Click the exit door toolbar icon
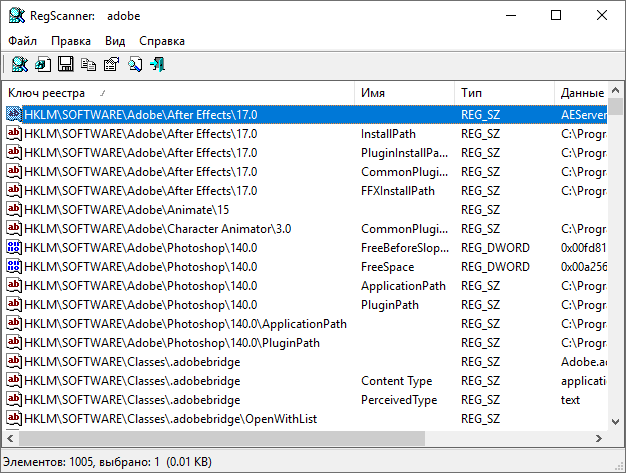Screen dimensions: 626x473 click(158, 64)
